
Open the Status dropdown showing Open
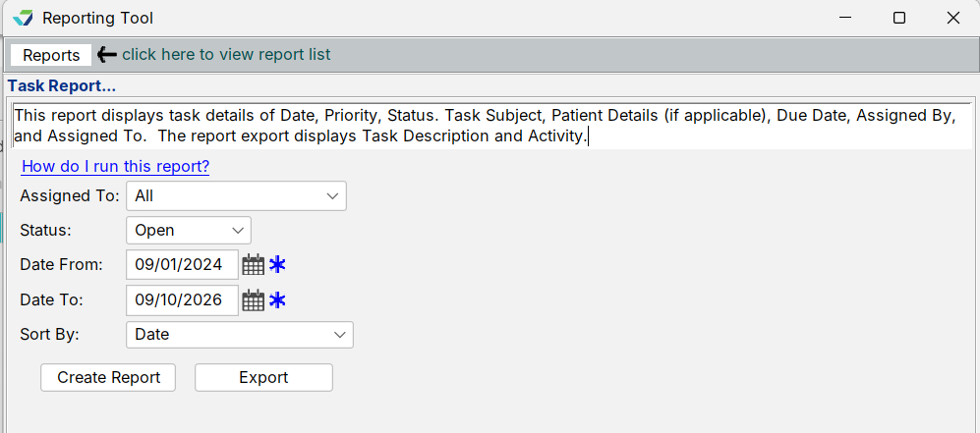[189, 230]
